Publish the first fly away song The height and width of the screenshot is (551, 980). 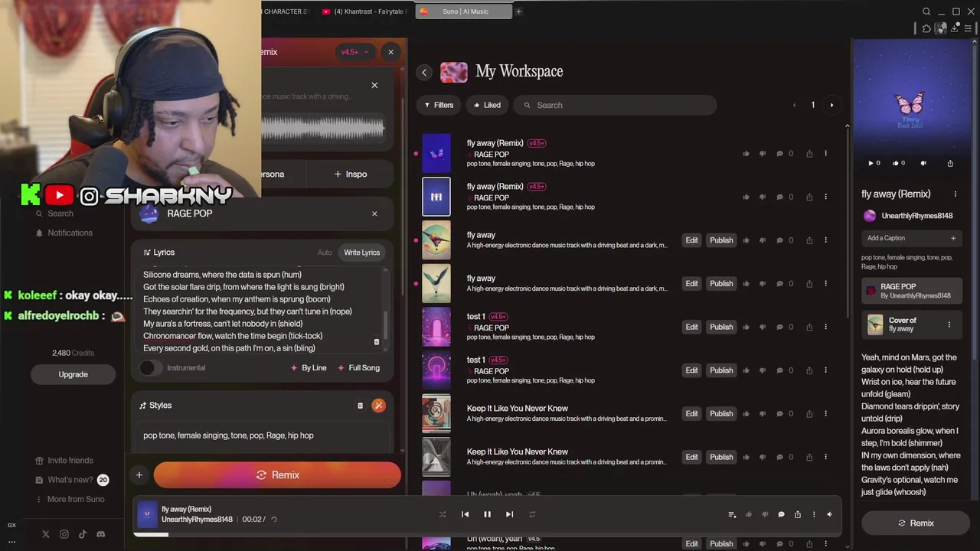click(x=721, y=240)
